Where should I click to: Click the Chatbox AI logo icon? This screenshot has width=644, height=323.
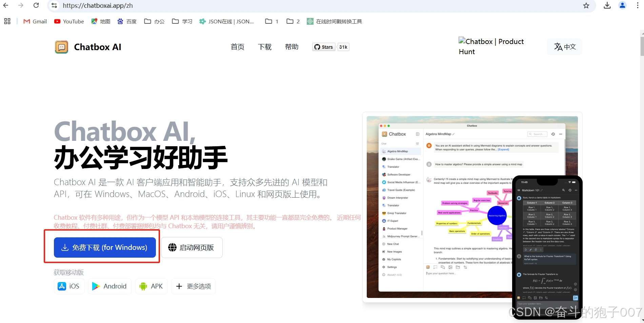61,47
